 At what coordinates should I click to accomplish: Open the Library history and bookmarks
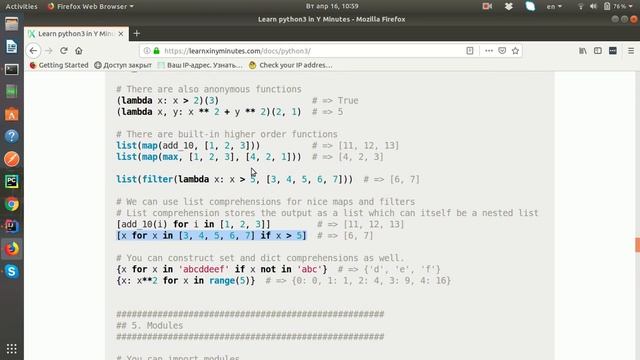583,51
